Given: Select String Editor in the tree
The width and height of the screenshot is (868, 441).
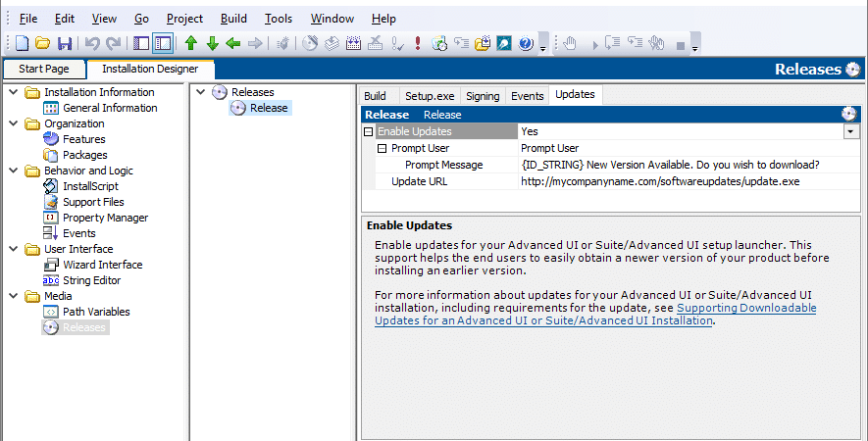Looking at the screenshot, I should 92,280.
